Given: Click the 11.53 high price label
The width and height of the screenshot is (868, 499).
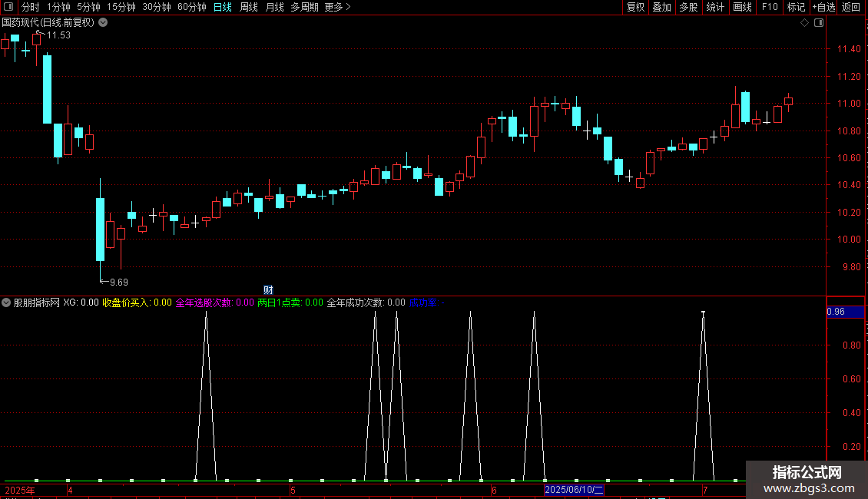Looking at the screenshot, I should click(58, 35).
